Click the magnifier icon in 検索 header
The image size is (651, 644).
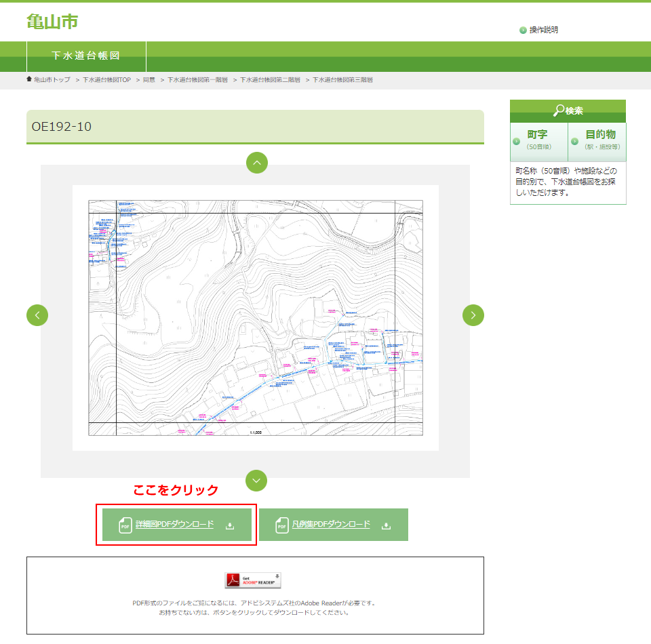tap(559, 110)
